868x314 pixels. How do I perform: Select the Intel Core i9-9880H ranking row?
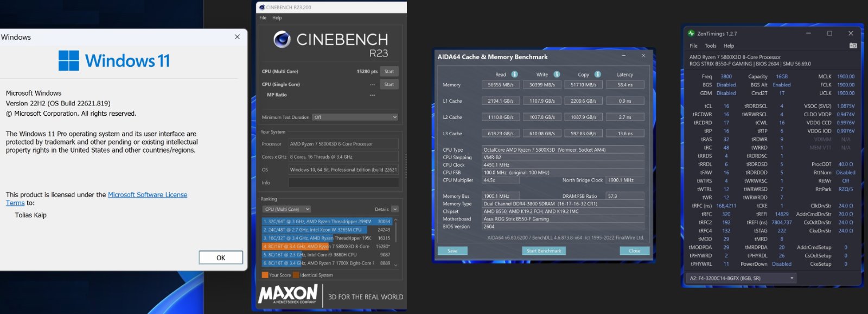(x=327, y=255)
